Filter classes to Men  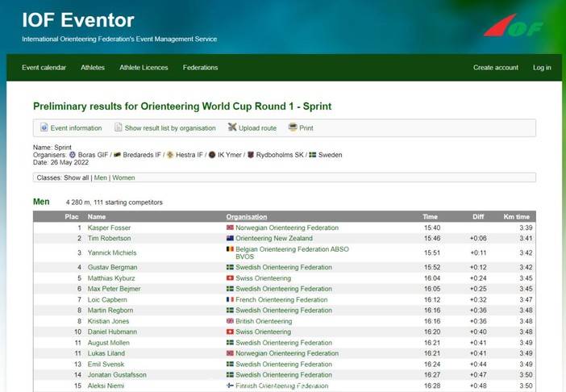(x=100, y=177)
